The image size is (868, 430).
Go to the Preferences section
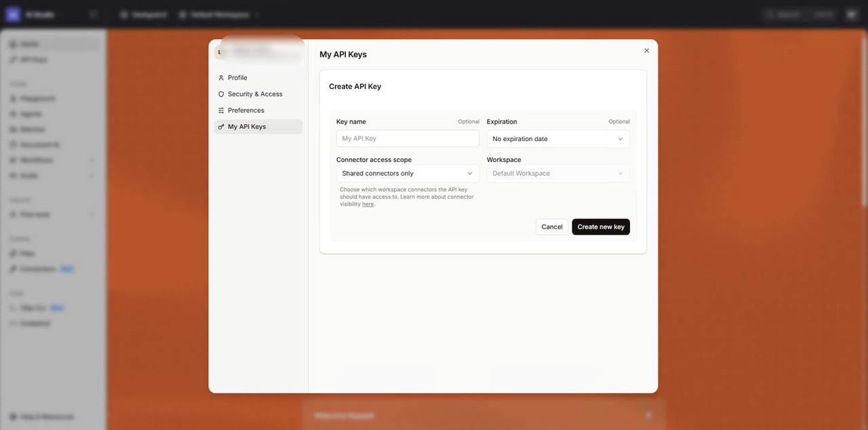click(258, 111)
